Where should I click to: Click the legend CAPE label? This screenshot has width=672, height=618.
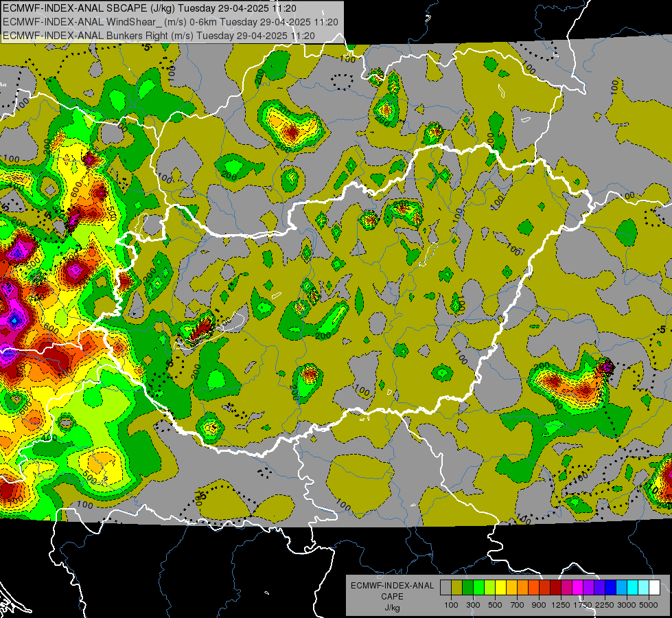pyautogui.click(x=393, y=596)
